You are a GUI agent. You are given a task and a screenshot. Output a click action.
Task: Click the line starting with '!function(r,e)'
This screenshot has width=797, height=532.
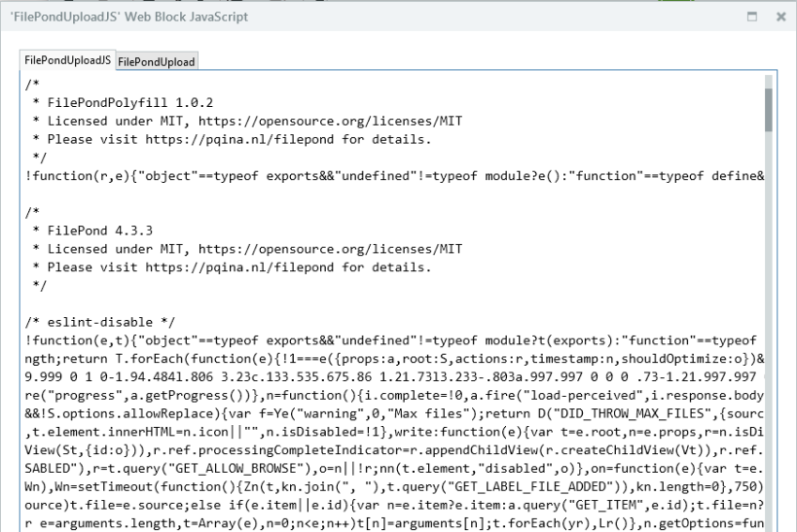pos(394,176)
